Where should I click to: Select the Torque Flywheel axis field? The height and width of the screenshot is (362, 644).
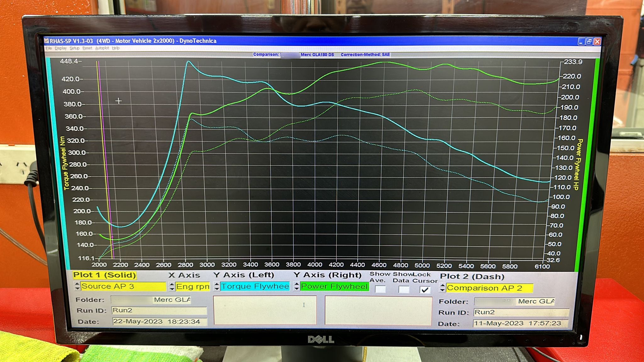click(x=255, y=286)
